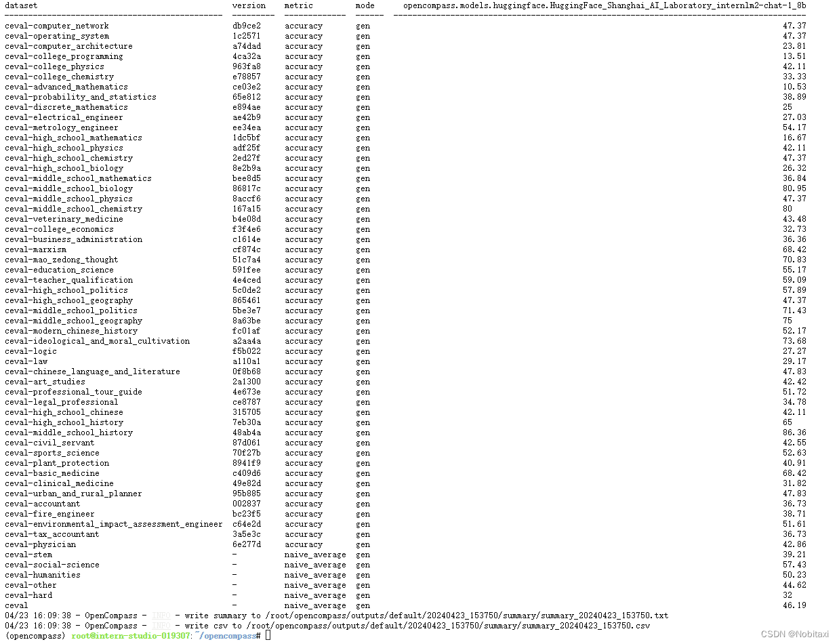Viewport: 839px width, 644px height.
Task: Select the ceval-plant_protection dataset name
Action: click(56, 463)
